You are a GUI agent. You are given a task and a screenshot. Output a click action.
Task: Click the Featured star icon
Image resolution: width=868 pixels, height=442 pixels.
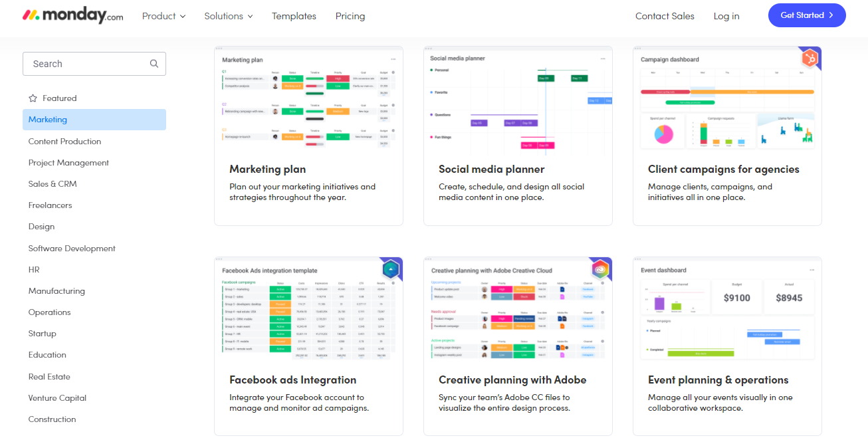click(x=33, y=98)
